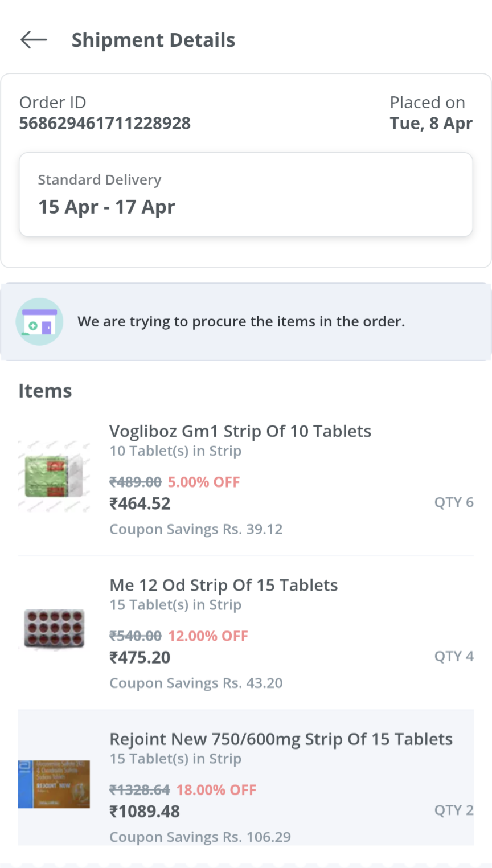Tap the back arrow icon
Image resolution: width=492 pixels, height=868 pixels.
click(x=34, y=40)
